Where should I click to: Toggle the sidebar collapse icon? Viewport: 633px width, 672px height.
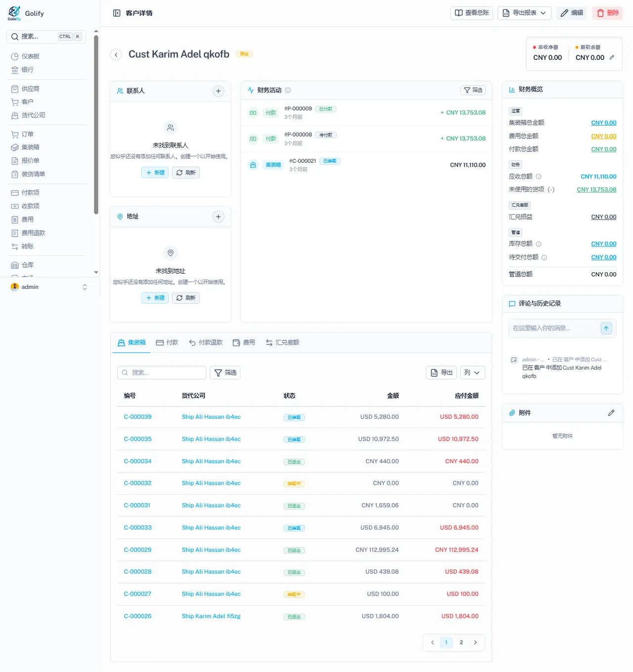click(117, 13)
